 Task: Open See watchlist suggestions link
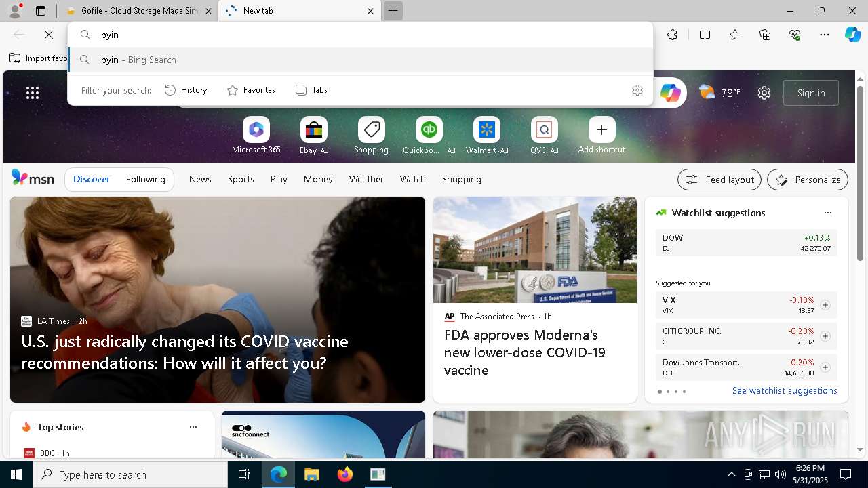pos(785,391)
